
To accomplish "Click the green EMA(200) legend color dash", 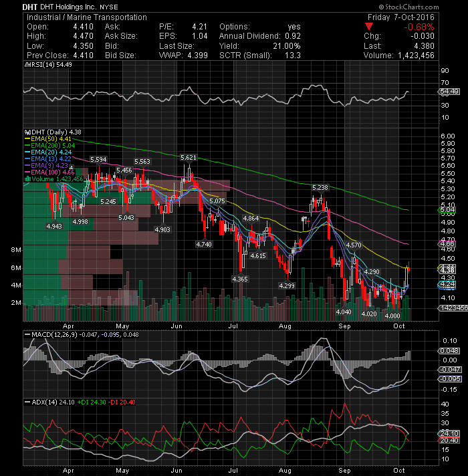I will click(x=27, y=146).
